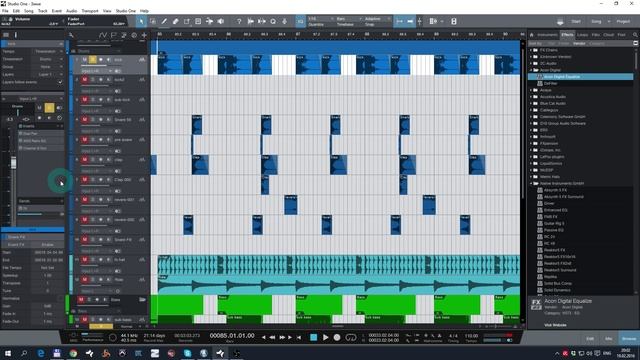Open the Transport menu
The width and height of the screenshot is (640, 360).
click(x=90, y=11)
